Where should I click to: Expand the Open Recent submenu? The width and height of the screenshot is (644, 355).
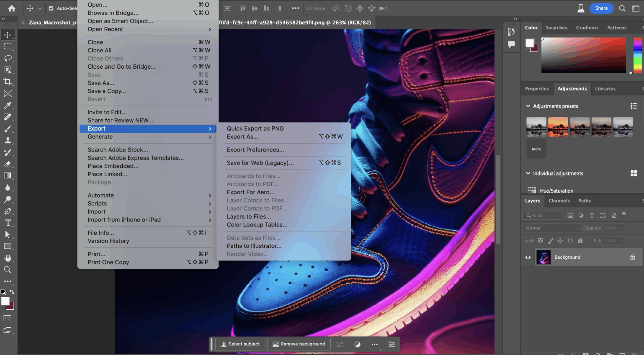click(x=148, y=29)
